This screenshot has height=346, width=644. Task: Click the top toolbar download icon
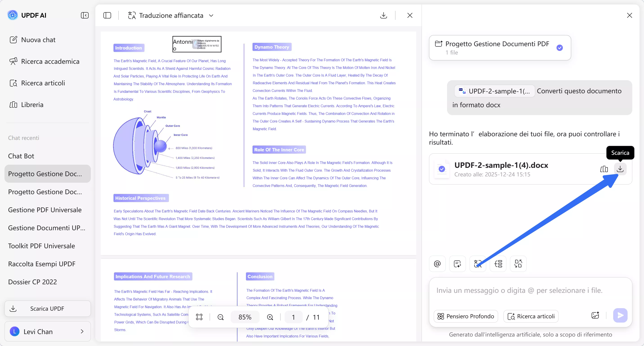point(384,15)
